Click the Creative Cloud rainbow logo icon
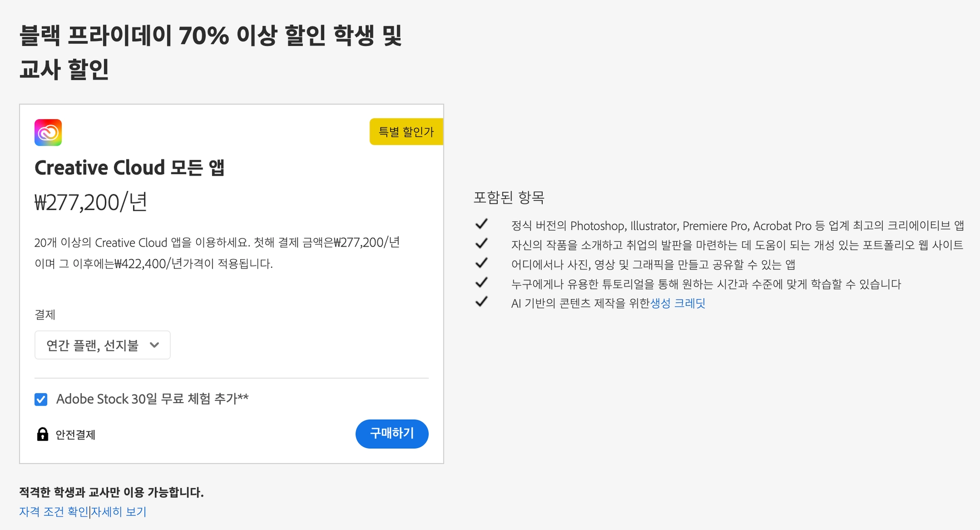This screenshot has height=530, width=980. (x=48, y=133)
